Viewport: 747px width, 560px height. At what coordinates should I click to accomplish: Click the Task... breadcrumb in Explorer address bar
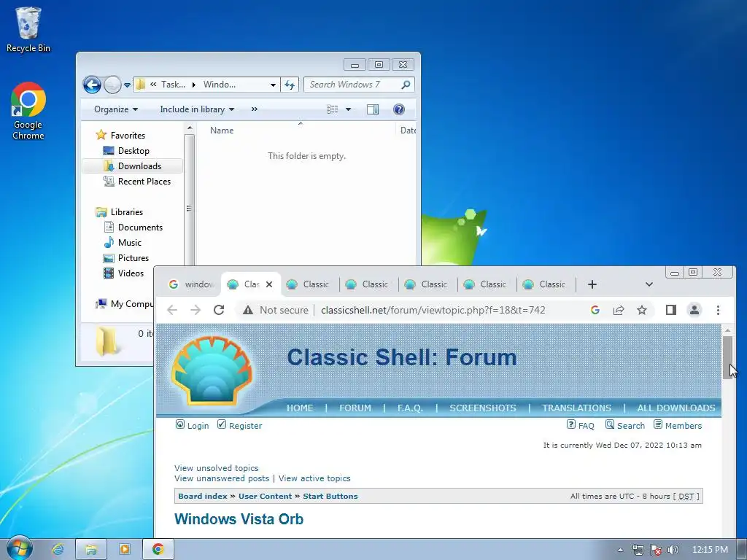173,85
